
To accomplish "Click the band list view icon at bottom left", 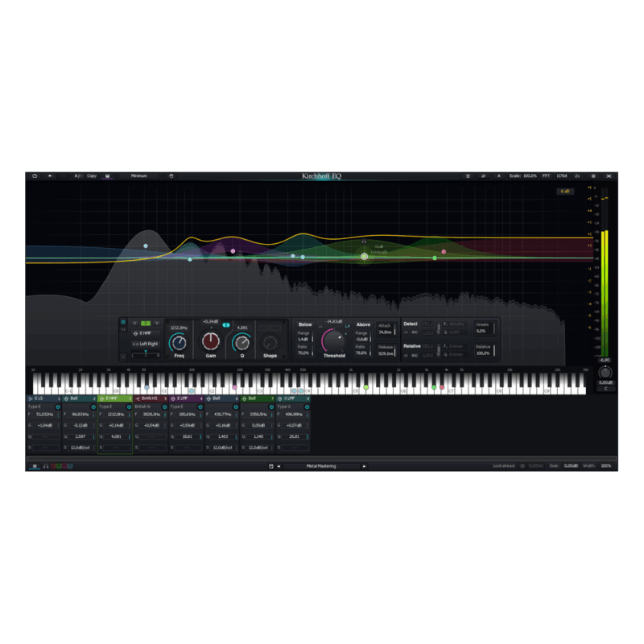I will tap(35, 466).
